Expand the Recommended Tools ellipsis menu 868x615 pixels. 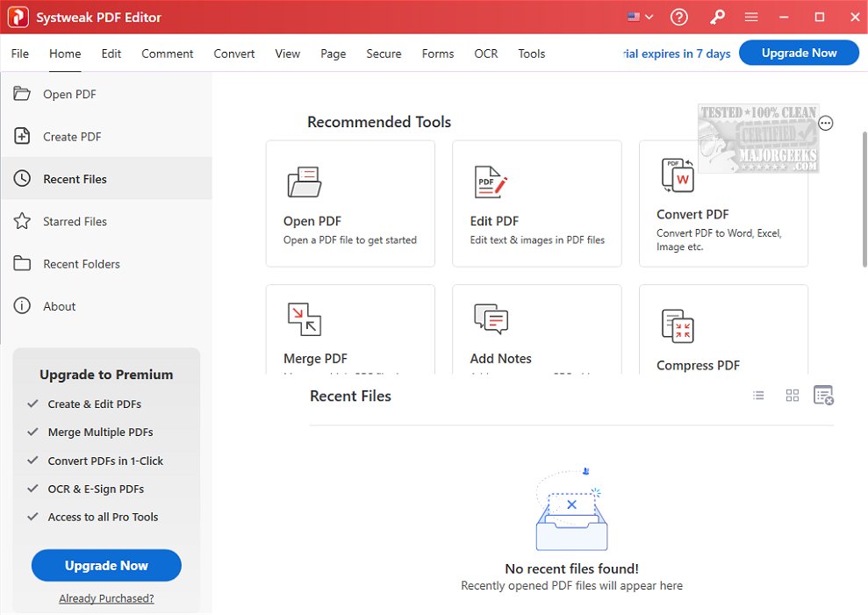point(826,123)
